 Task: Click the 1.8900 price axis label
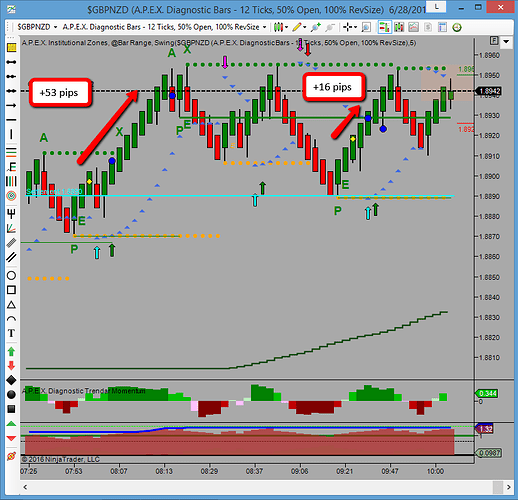click(489, 176)
